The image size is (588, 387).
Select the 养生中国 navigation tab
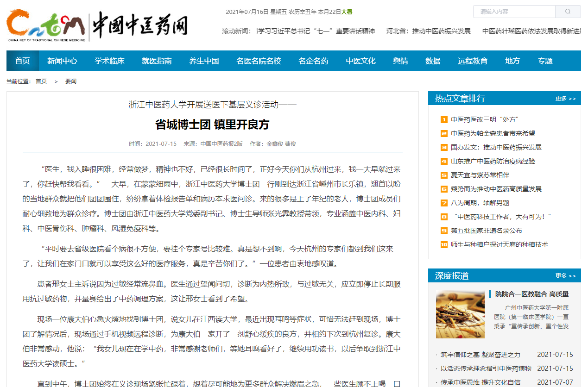204,61
